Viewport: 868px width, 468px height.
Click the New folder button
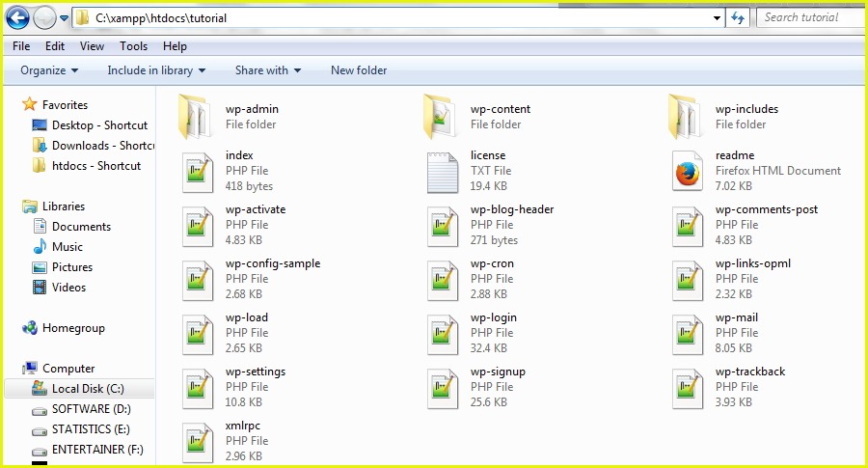(359, 70)
